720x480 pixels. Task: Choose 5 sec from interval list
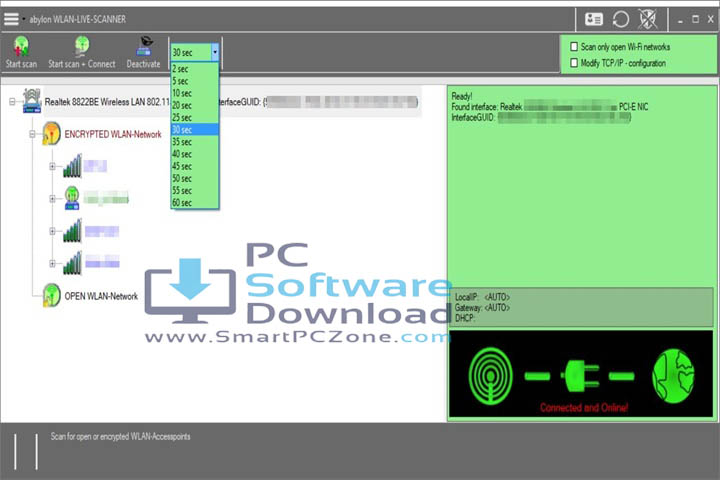pos(195,81)
